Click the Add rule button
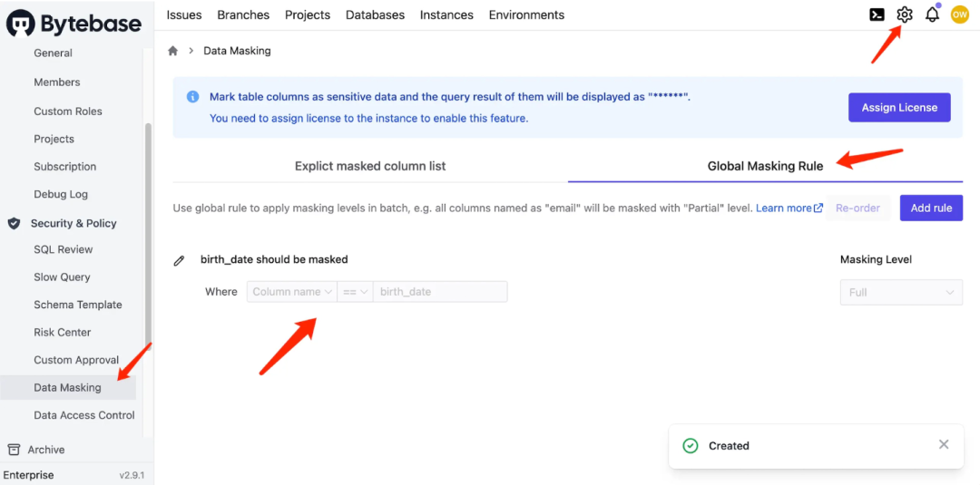Screen dimensions: 980x485 [931, 208]
